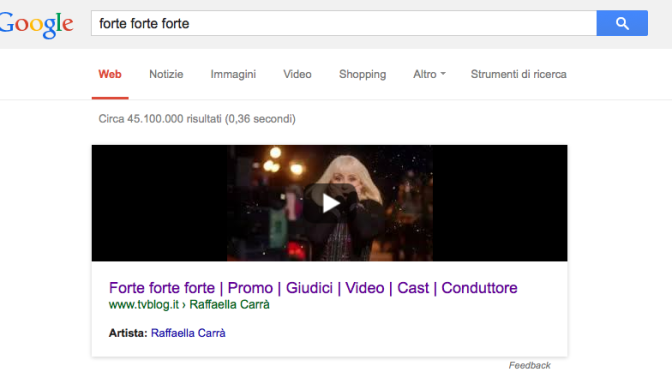Go to the Google logo homepage
This screenshot has width=672, height=372.
tap(36, 24)
